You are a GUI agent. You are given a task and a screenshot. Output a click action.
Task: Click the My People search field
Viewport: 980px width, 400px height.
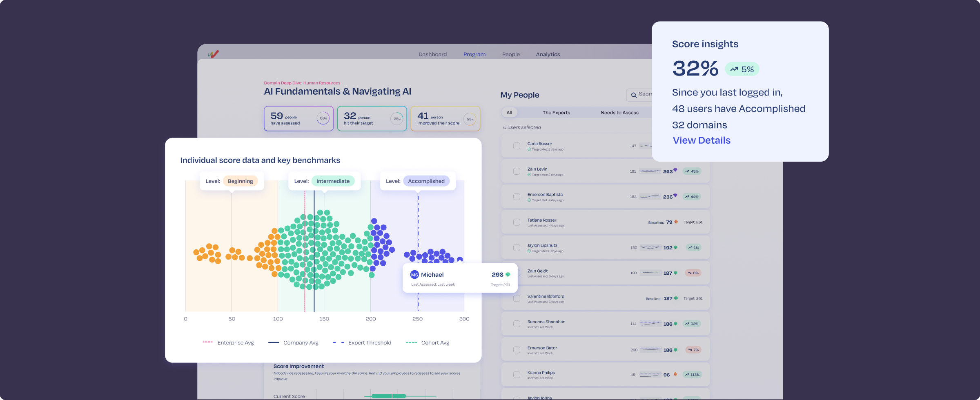point(639,95)
